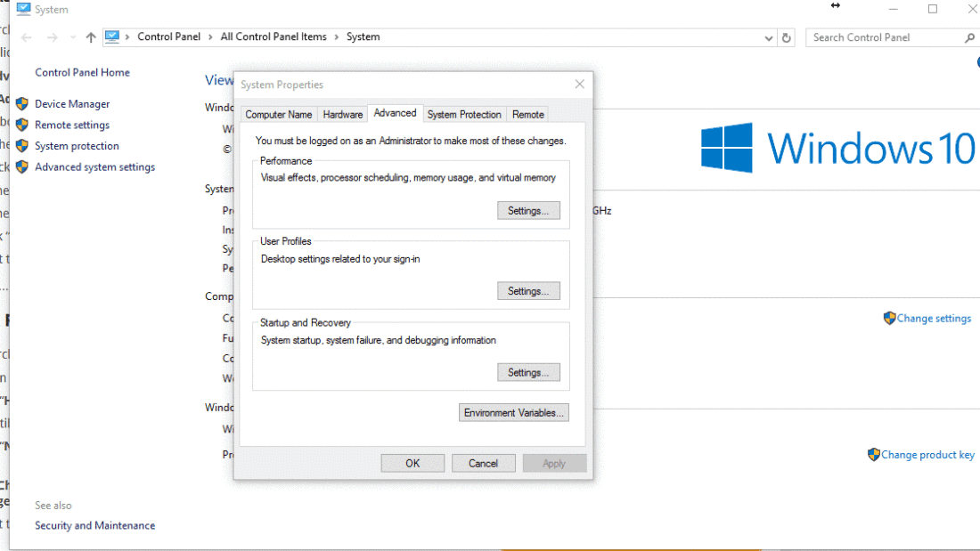Open the Remote tab
Screen dimensions: 980x551
point(528,114)
